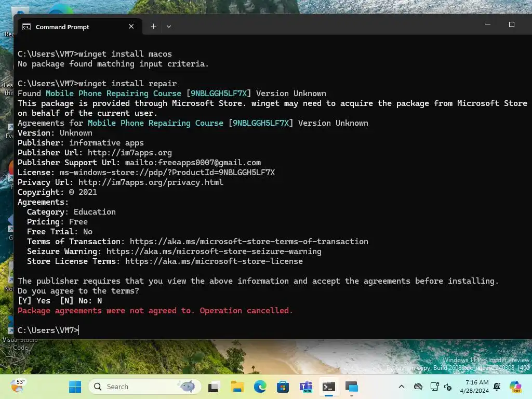This screenshot has width=532, height=399.
Task: Open Task View on the taskbar
Action: 214,387
